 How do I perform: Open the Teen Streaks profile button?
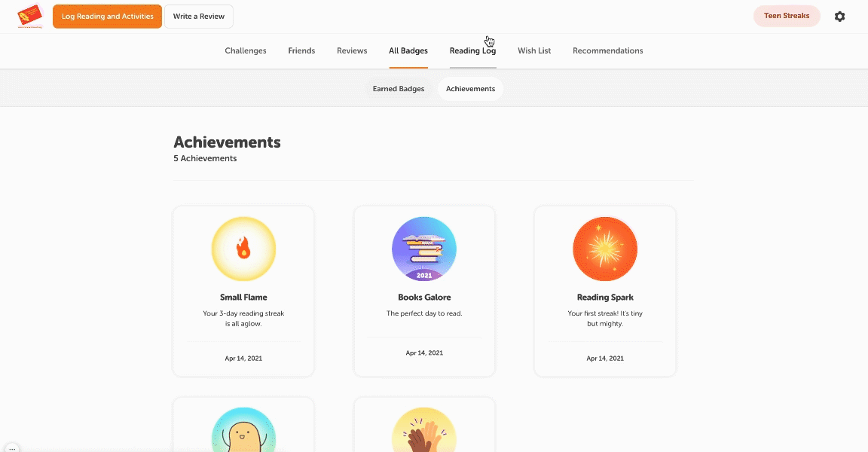[x=787, y=16]
